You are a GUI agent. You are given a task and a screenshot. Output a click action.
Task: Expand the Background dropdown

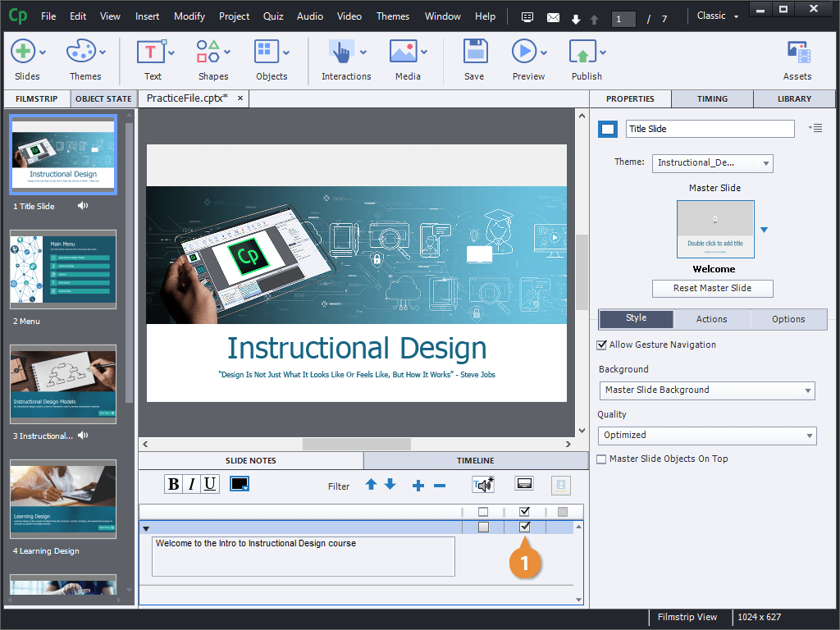point(706,390)
